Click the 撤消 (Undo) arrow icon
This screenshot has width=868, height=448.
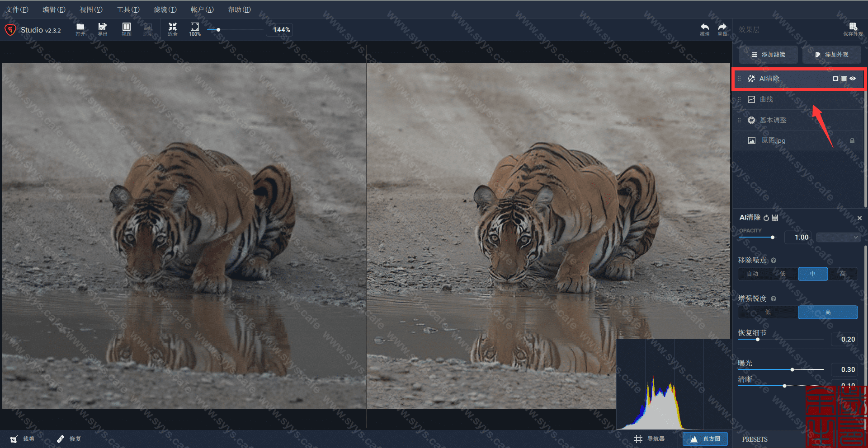704,29
